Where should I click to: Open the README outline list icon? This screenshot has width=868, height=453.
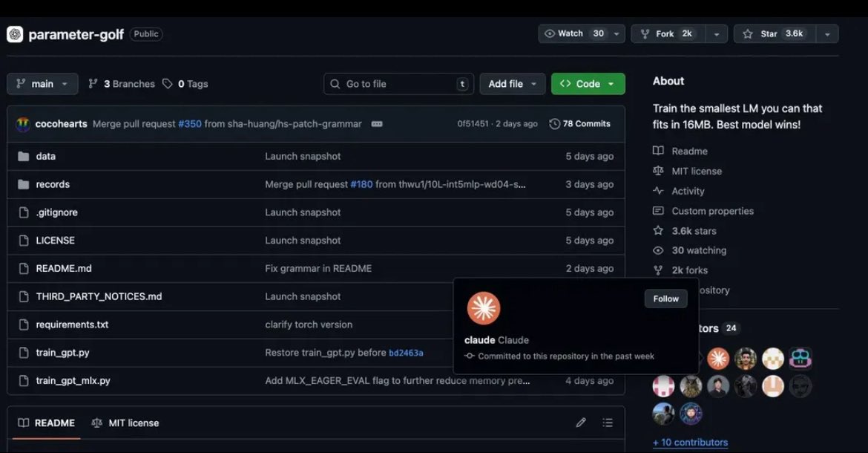[608, 423]
